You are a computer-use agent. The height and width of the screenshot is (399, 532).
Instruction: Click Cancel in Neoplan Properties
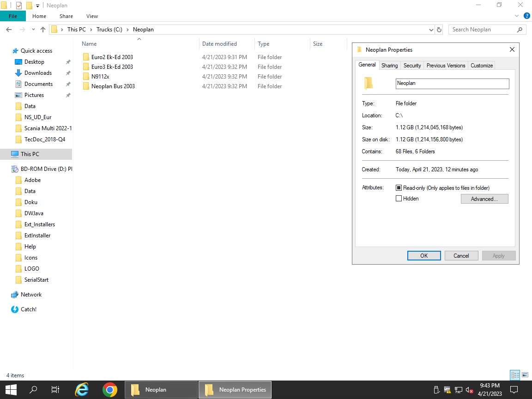461,256
